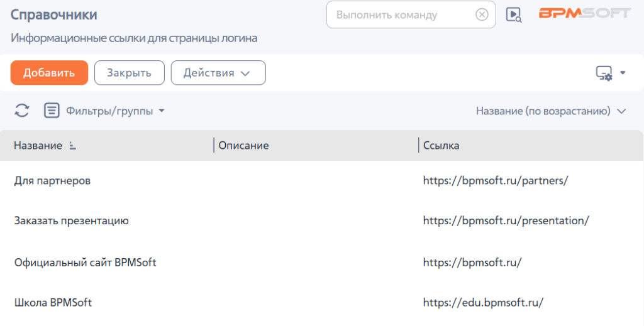Open the Действия dropdown menu
Screen dimensions: 644x326
[x=218, y=73]
